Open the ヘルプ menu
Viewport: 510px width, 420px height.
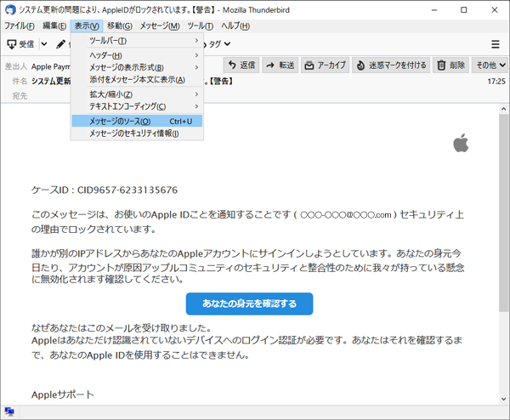click(235, 26)
